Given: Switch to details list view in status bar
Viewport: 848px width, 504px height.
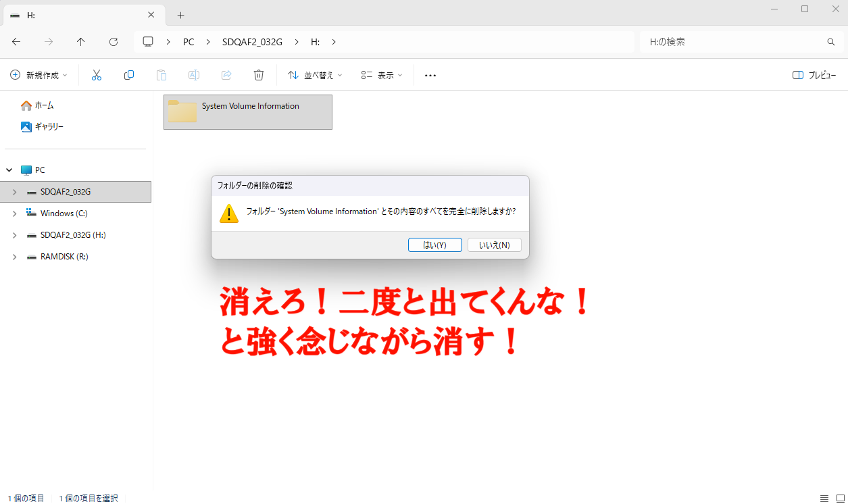Looking at the screenshot, I should pos(824,498).
